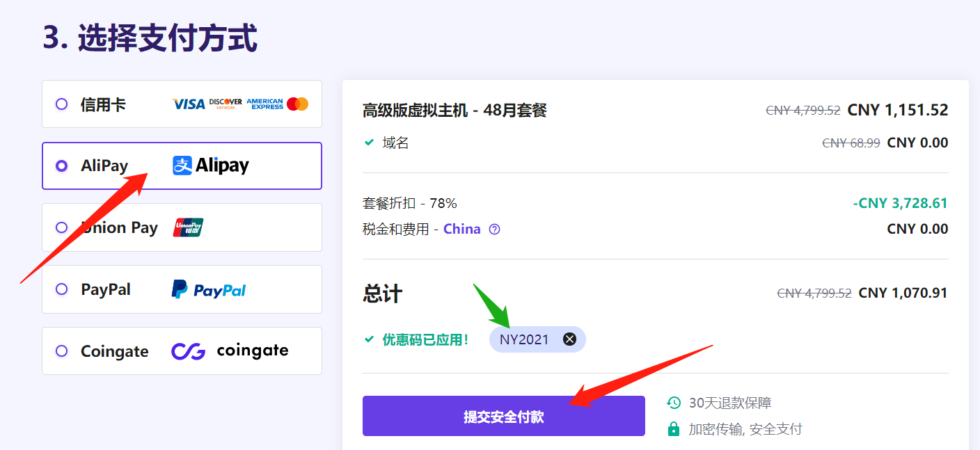Click the NY2021 coupon tag
This screenshot has height=450, width=980.
524,339
